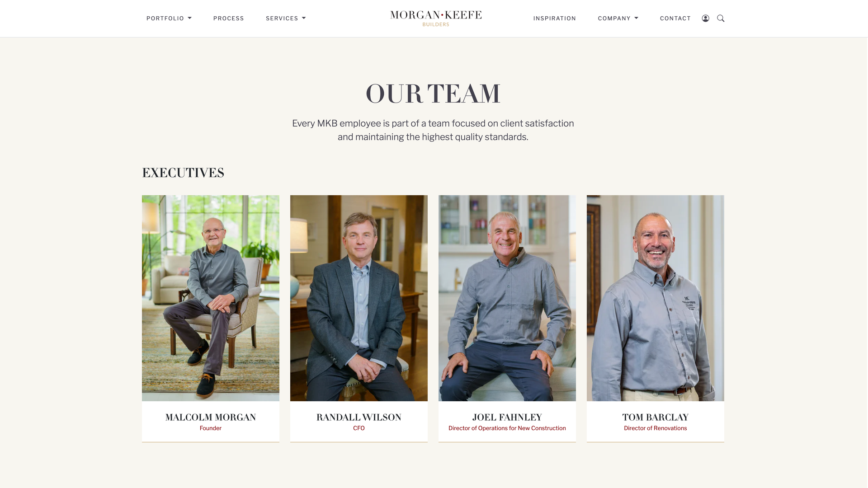This screenshot has height=488, width=868.
Task: Click the user account icon
Action: pos(705,18)
